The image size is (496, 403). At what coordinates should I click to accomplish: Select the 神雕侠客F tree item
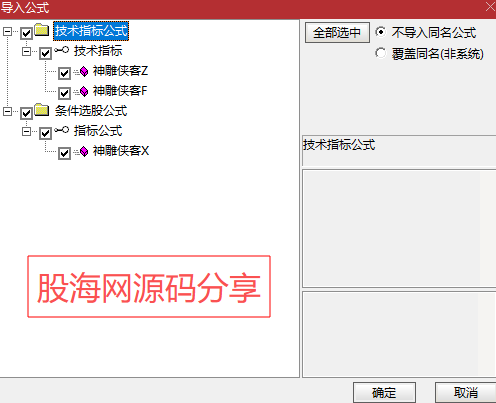tap(120, 91)
